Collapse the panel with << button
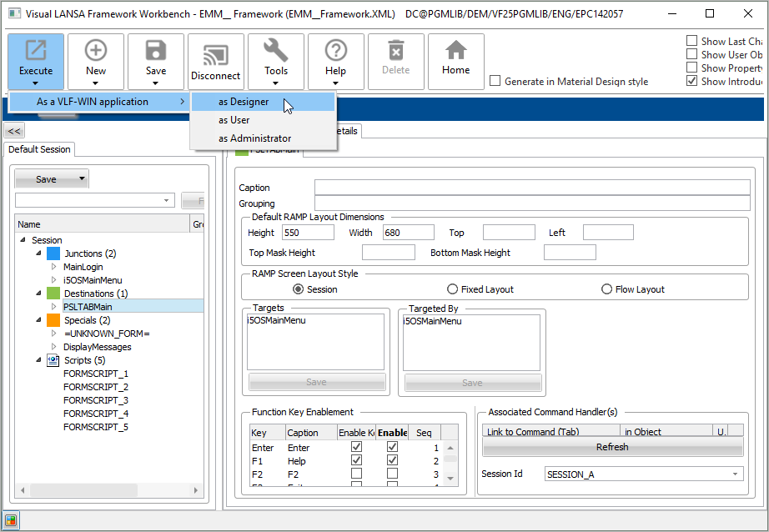Screen dimensions: 769x532 click(14, 131)
